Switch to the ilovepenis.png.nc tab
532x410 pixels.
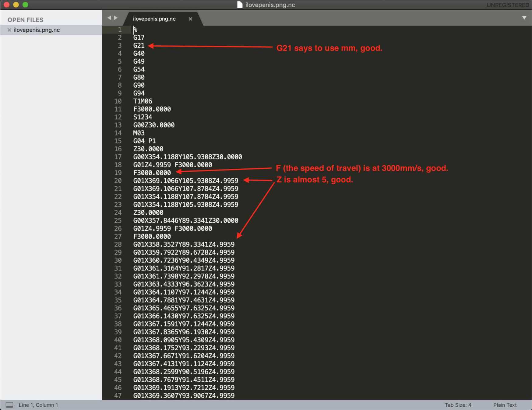[x=154, y=19]
